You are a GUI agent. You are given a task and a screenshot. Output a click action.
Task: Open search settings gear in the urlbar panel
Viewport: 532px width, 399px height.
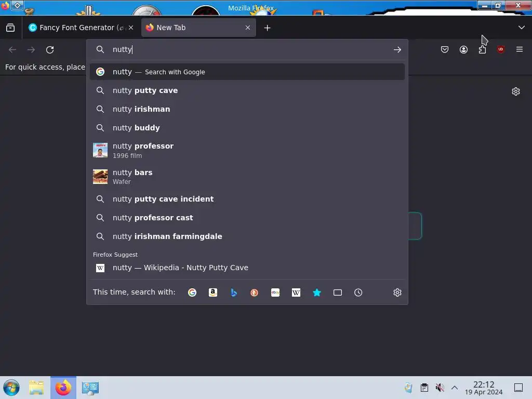click(x=397, y=292)
